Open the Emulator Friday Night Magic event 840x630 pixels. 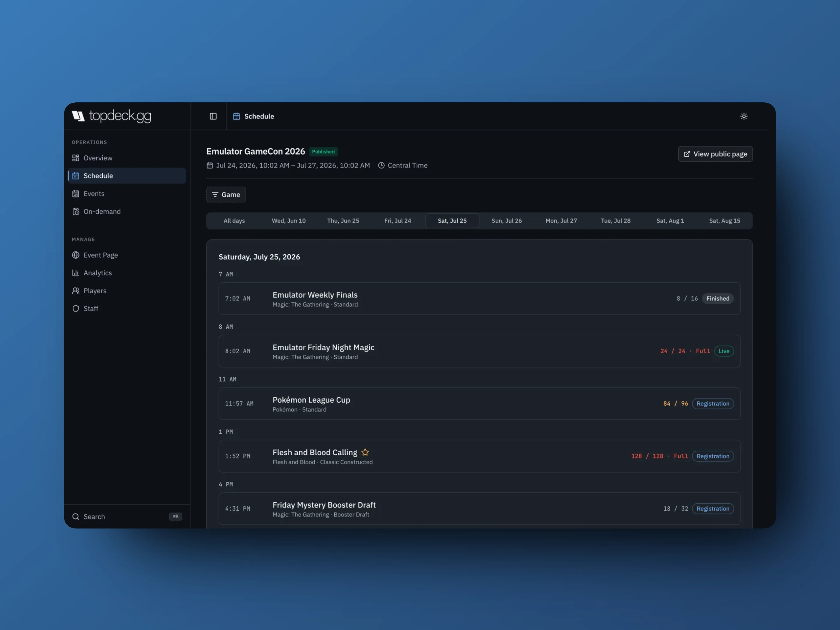pyautogui.click(x=479, y=351)
